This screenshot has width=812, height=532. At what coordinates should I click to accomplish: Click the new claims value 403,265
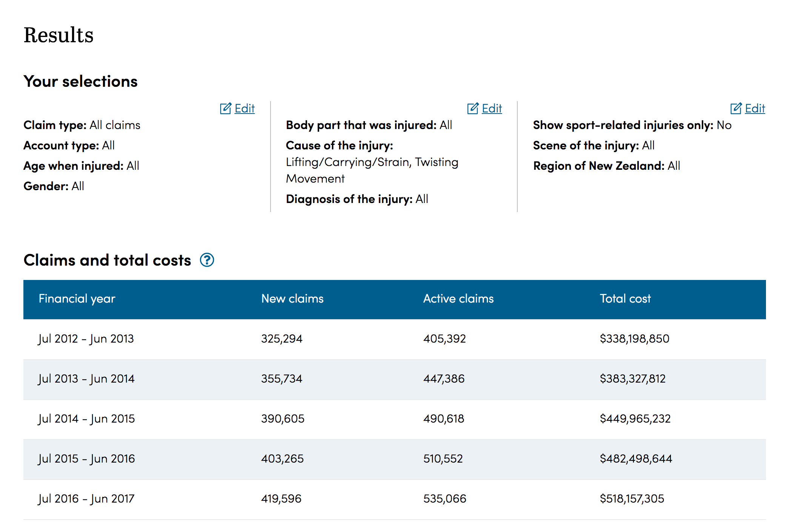(282, 459)
